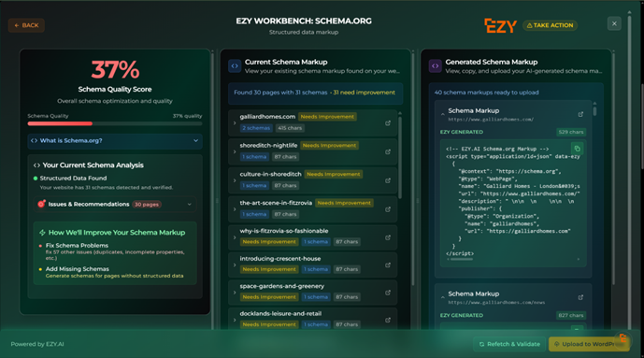Click the BACK button

pos(26,25)
